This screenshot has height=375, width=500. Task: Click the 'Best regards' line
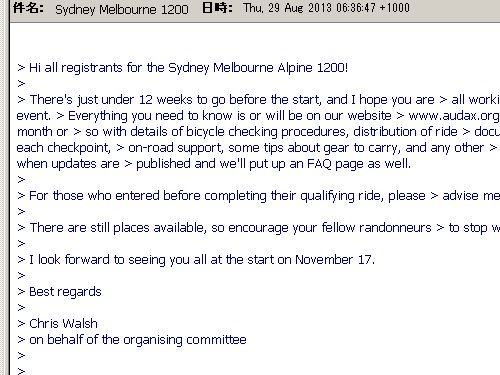[x=59, y=292]
